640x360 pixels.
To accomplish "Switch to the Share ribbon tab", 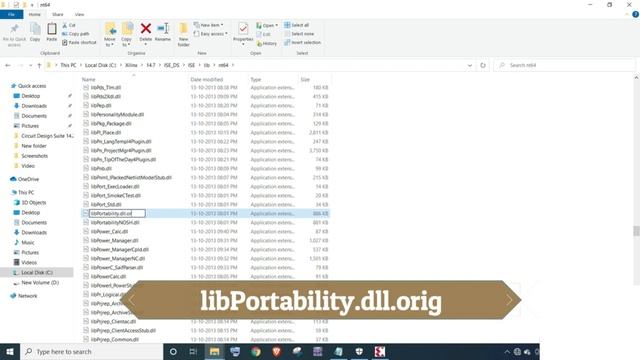I will pos(58,14).
